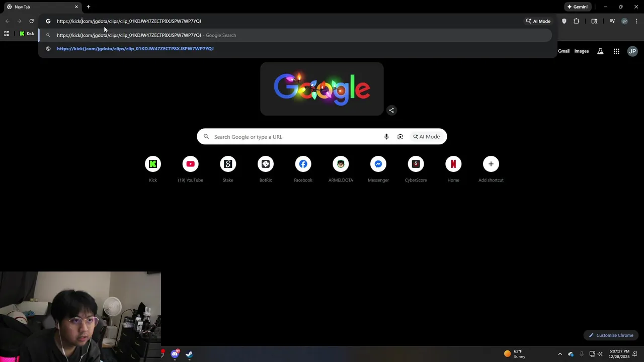
Task: Reload the page with the refresh icon
Action: (31, 21)
